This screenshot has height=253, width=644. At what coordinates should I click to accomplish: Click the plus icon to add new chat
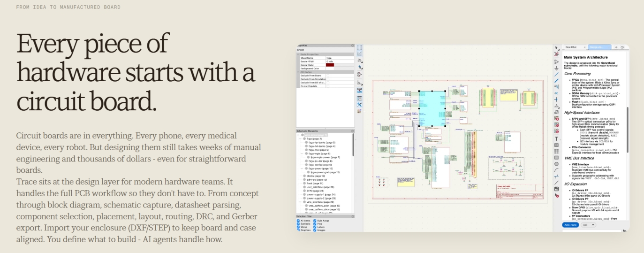[616, 47]
